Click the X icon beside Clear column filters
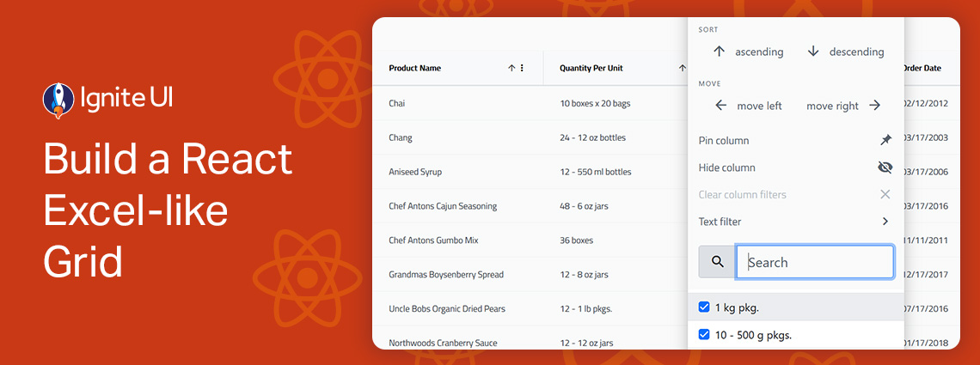The height and width of the screenshot is (365, 980). 885,194
